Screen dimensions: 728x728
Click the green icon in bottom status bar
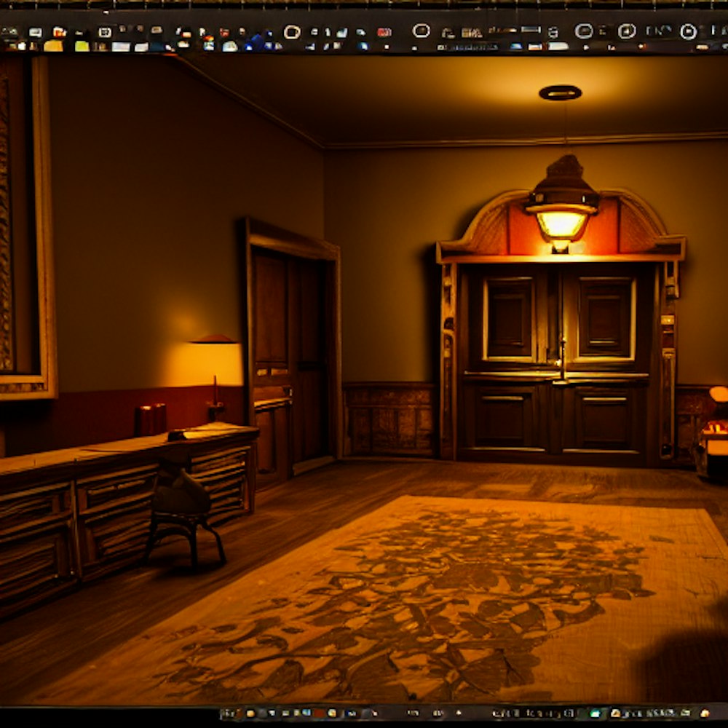595,713
